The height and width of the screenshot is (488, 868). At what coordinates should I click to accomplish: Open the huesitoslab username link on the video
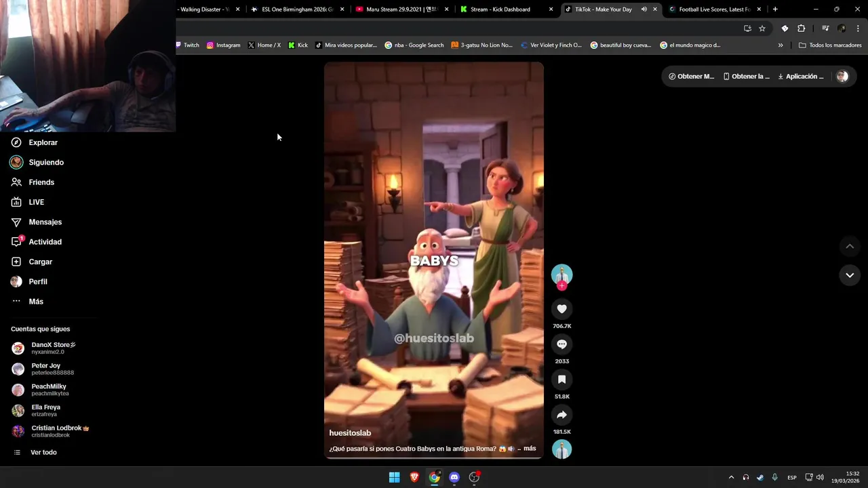[x=350, y=433]
